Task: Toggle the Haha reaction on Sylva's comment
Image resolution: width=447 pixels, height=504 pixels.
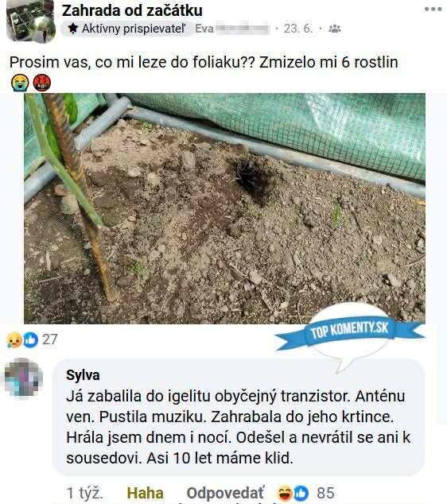Action: pos(146,493)
